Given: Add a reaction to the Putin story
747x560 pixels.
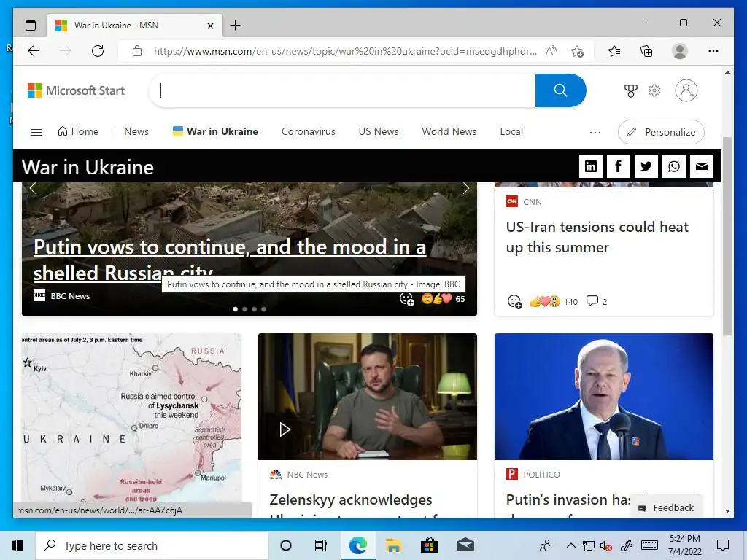Looking at the screenshot, I should [x=406, y=299].
